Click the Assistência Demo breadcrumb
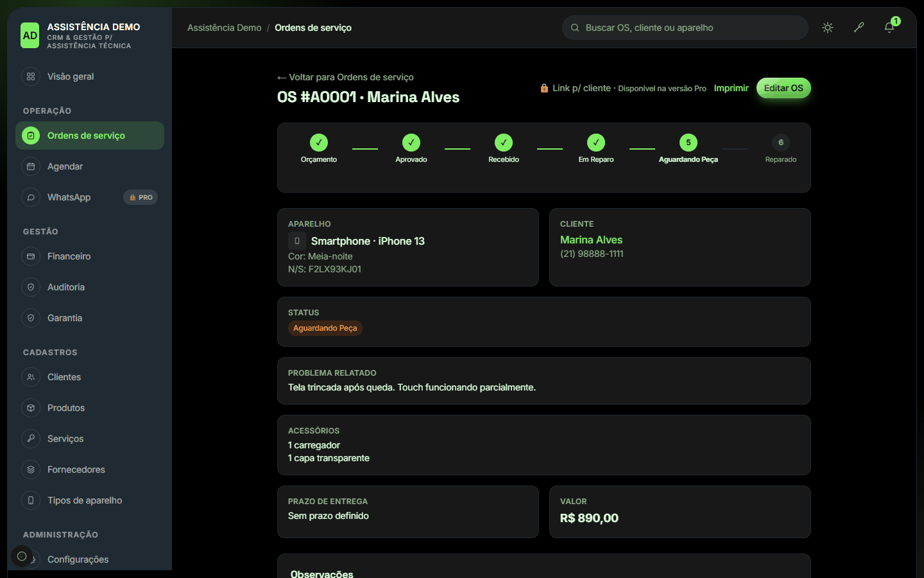Image resolution: width=924 pixels, height=578 pixels. point(225,28)
